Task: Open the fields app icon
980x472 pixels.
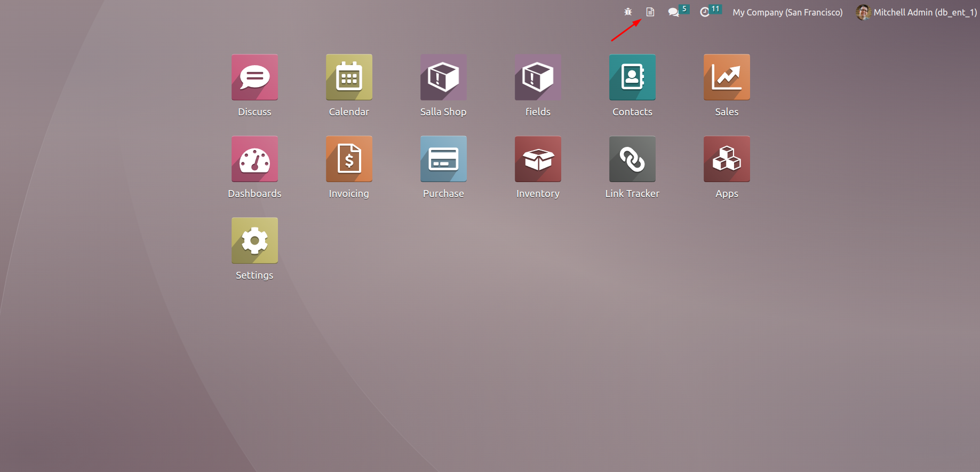Action: (538, 77)
